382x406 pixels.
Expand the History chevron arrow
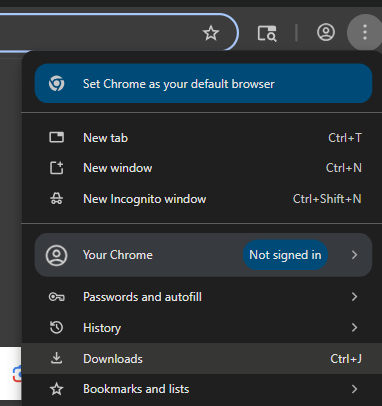[354, 327]
